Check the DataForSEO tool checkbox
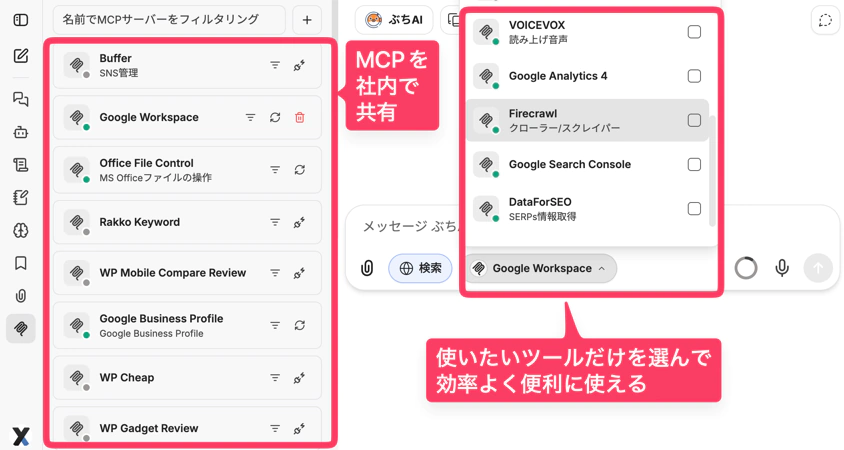Image resolution: width=844 pixels, height=450 pixels. (694, 209)
